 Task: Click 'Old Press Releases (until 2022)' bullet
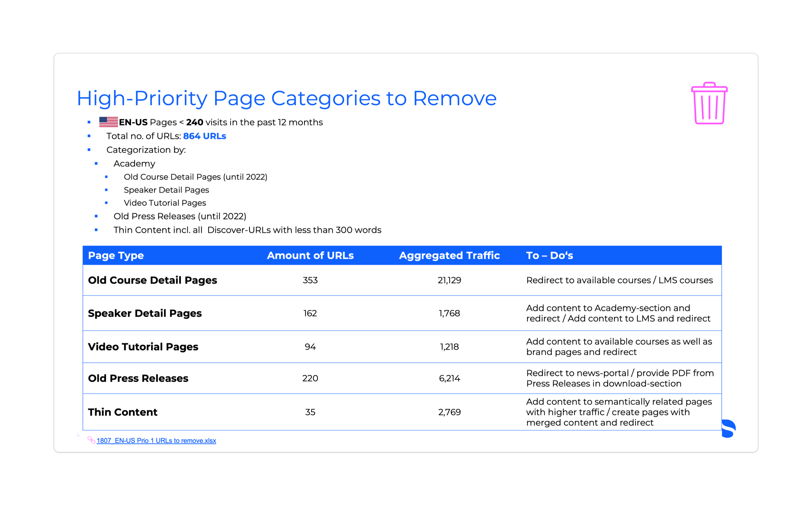coord(180,216)
